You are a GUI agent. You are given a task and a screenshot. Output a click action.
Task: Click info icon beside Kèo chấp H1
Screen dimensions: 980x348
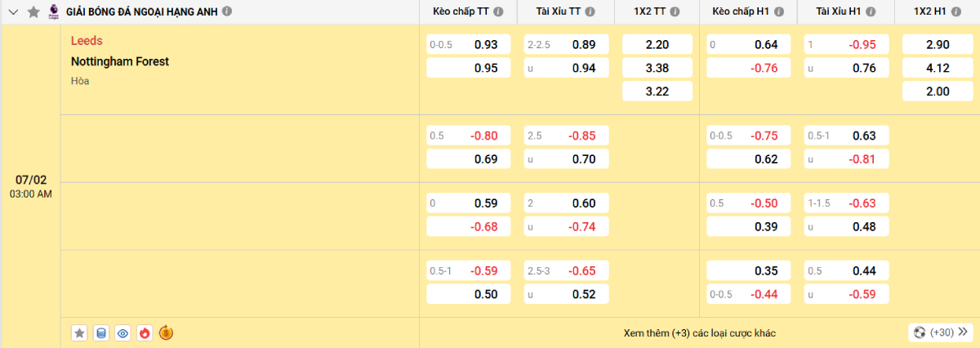tap(779, 12)
